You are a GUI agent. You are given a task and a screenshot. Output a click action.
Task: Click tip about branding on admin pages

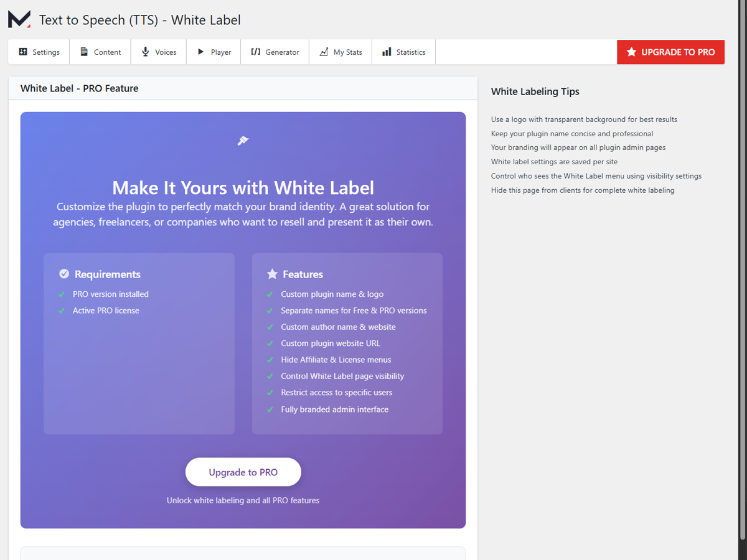click(578, 147)
